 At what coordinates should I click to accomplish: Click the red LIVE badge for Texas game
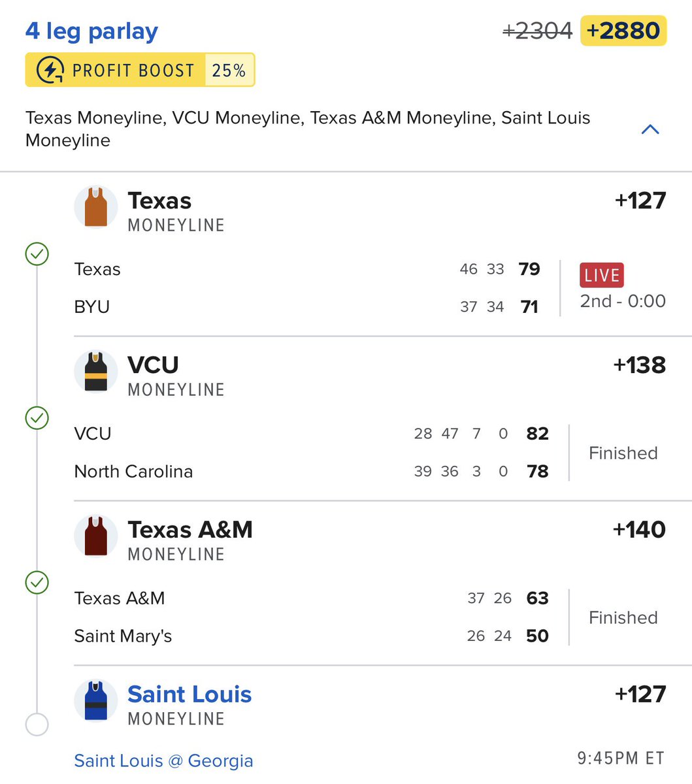coord(601,275)
